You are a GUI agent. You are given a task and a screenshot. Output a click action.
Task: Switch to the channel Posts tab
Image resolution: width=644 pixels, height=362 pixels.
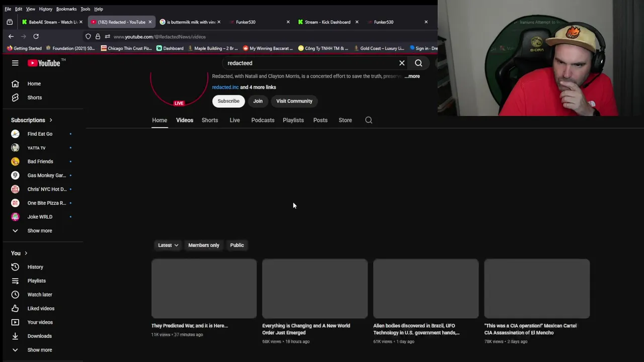[x=320, y=120]
